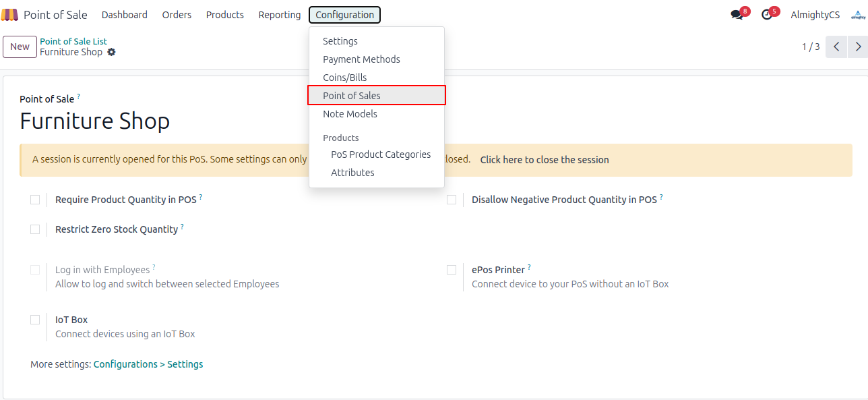The image size is (868, 400).
Task: Click the Point of Sale app logo icon
Action: (x=9, y=15)
